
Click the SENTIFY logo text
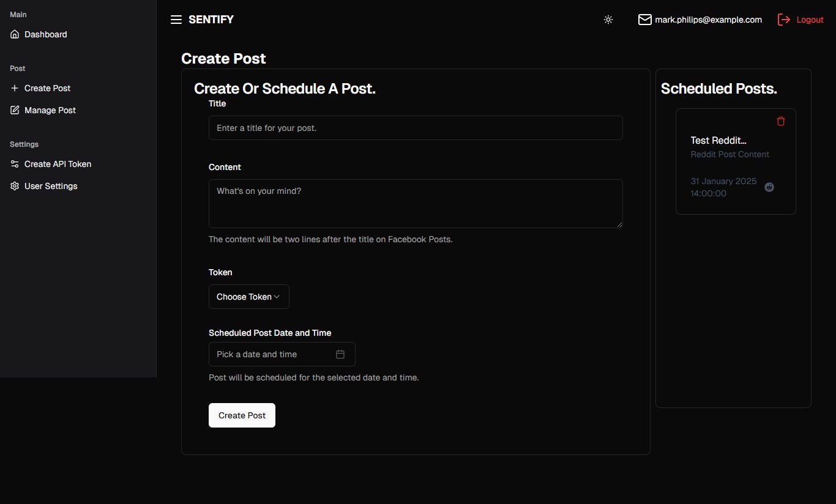(x=211, y=20)
